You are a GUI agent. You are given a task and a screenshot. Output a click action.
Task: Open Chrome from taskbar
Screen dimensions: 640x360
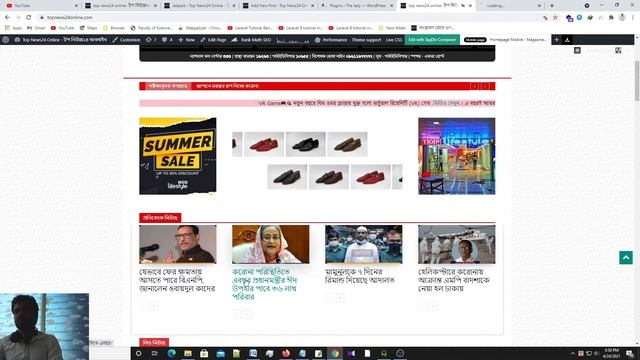click(335, 353)
